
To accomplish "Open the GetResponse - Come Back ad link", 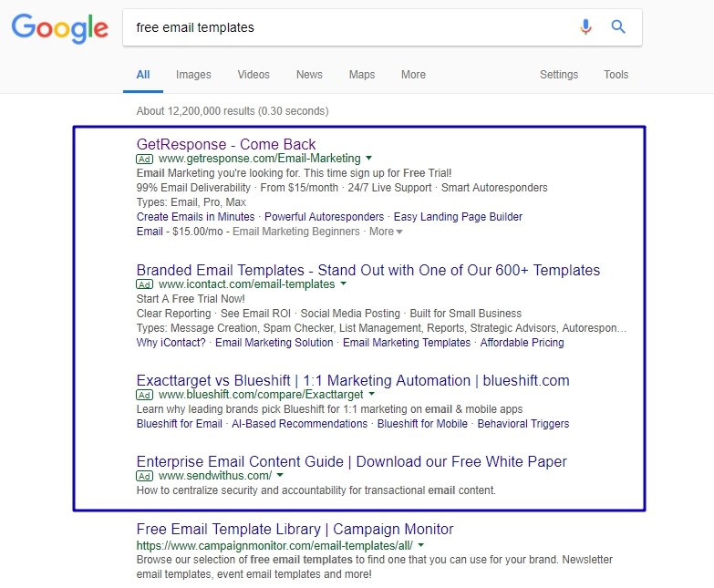I will (226, 144).
